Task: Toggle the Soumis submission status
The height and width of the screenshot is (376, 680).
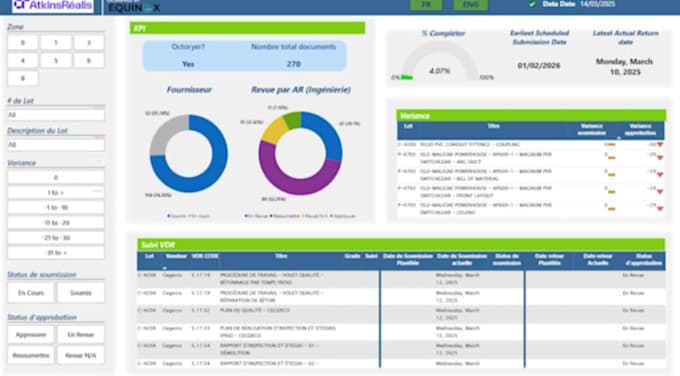Action: pyautogui.click(x=81, y=293)
